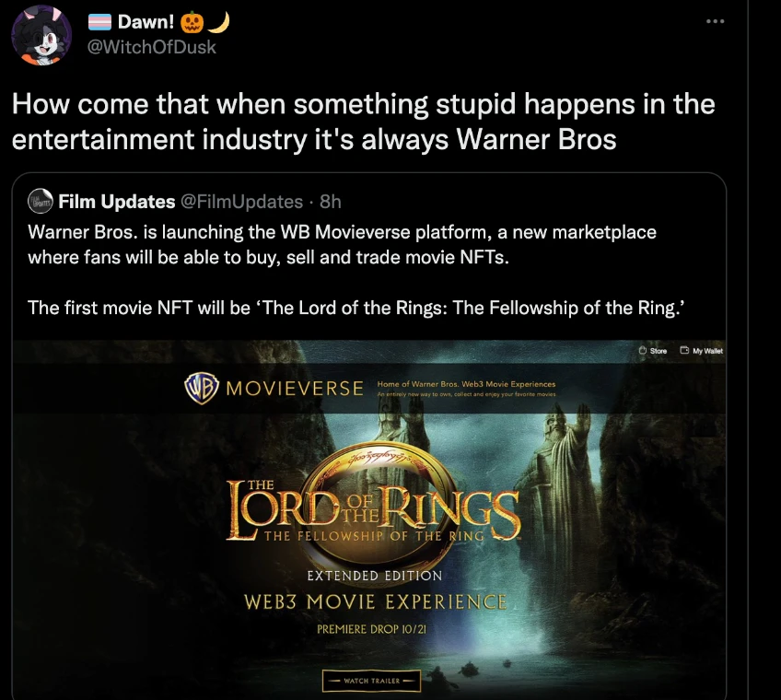Open Dawn's profile avatar picture
The image size is (781, 700).
click(x=41, y=35)
